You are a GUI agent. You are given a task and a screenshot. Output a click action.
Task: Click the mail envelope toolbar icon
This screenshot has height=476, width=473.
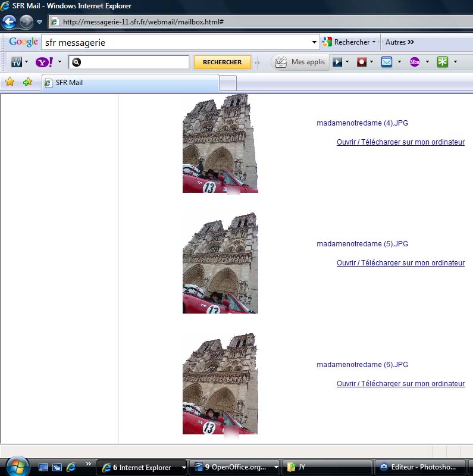coord(387,62)
